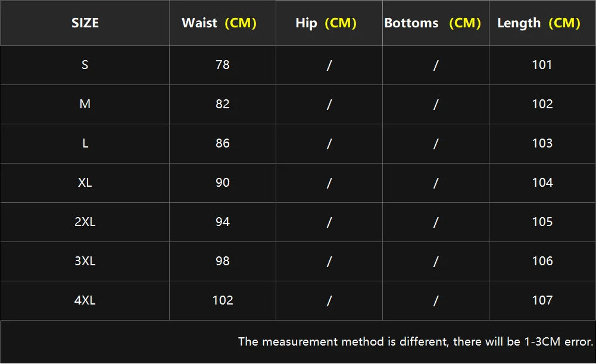This screenshot has width=596, height=364.
Task: Select the XL size cell
Action: pos(85,183)
